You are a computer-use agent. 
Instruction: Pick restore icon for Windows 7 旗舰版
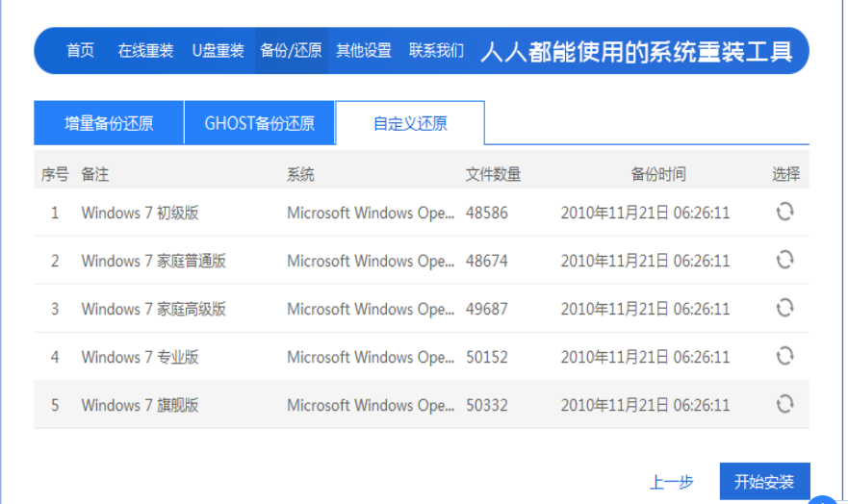(x=784, y=404)
